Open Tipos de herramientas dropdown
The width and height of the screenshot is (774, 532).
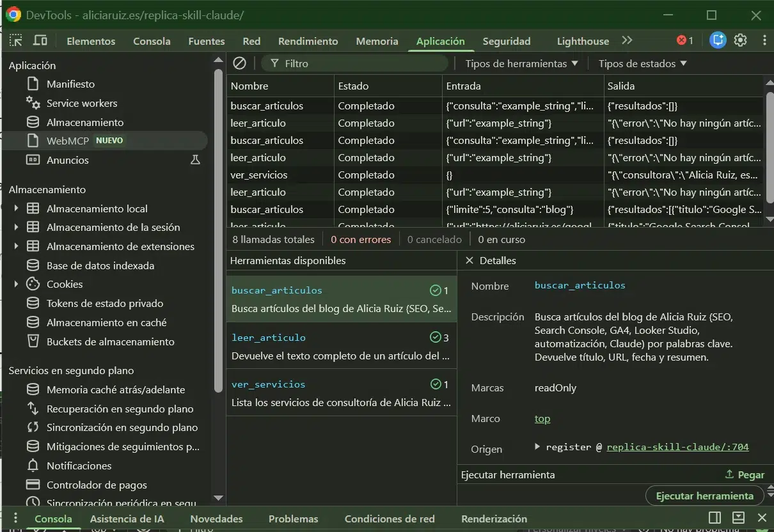[521, 63]
